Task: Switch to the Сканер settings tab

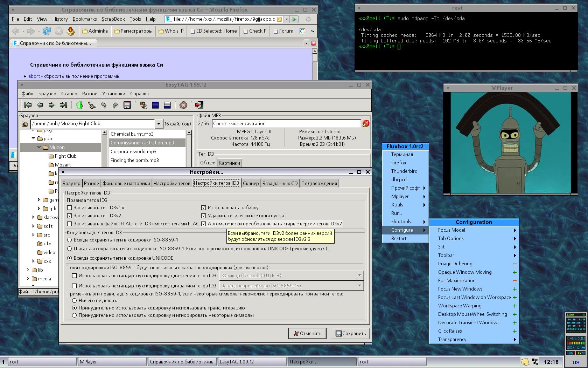Action: 251,183
